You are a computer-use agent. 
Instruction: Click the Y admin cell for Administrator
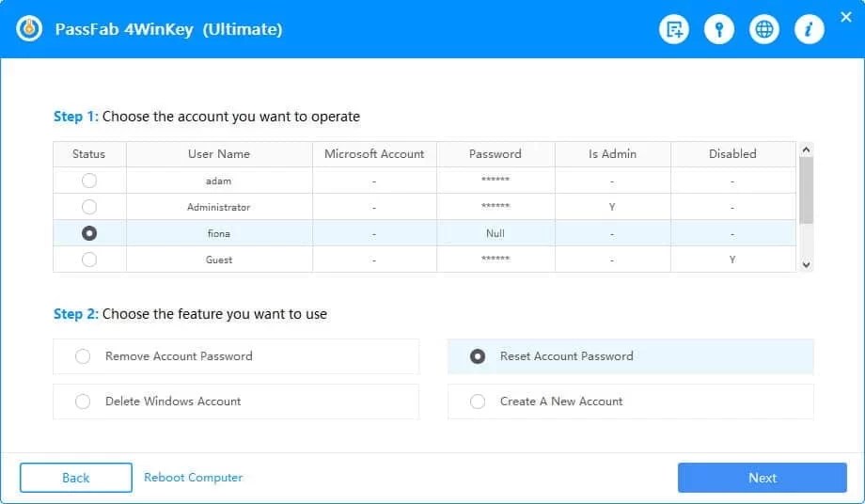point(612,207)
